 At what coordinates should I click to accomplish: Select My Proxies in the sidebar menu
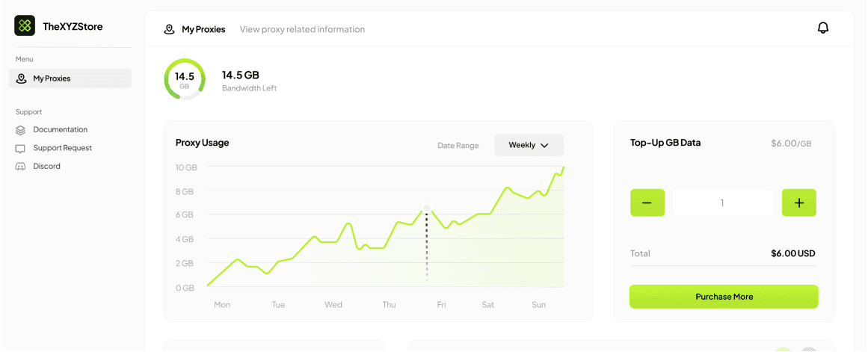click(52, 78)
